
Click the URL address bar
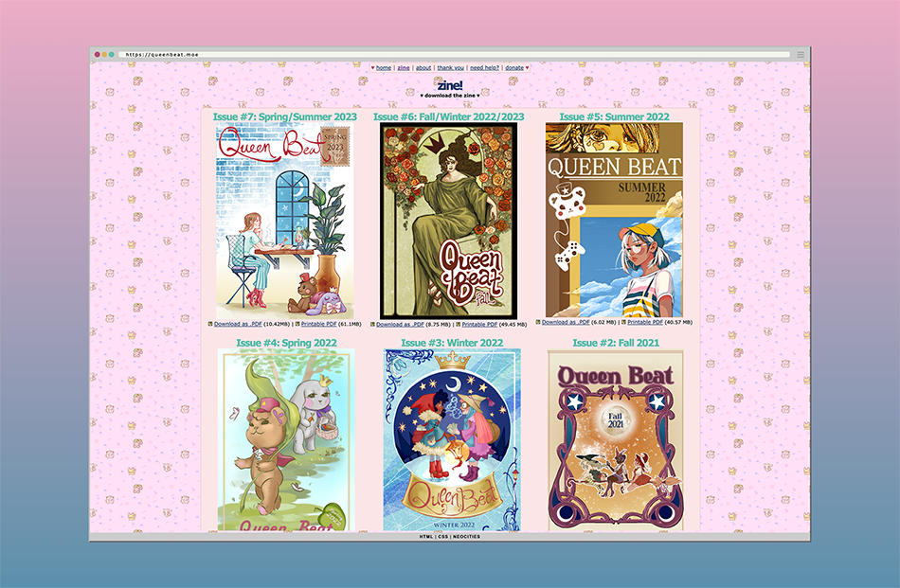455,55
